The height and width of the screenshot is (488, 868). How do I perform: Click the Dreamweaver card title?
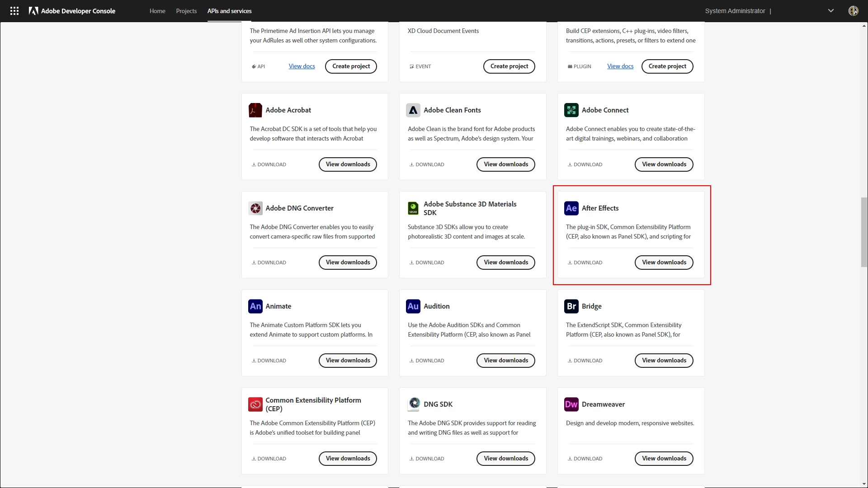tap(603, 404)
